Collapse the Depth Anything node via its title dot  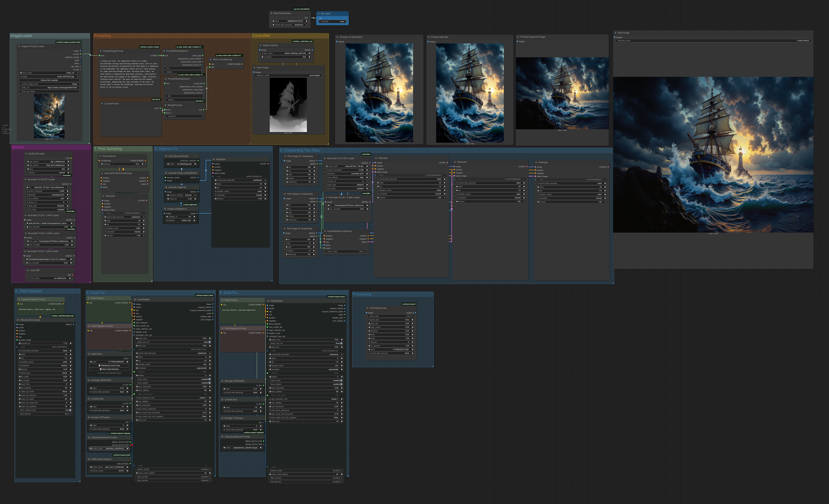260,45
